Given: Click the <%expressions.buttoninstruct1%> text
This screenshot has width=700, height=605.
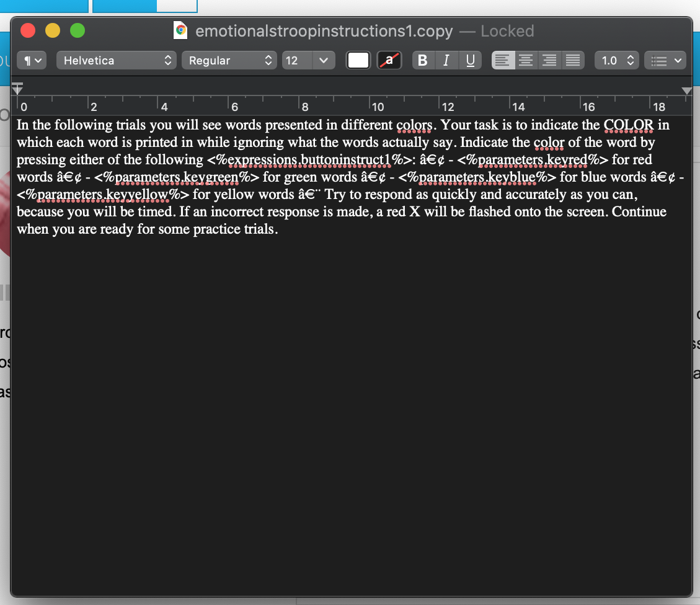Looking at the screenshot, I should [309, 159].
